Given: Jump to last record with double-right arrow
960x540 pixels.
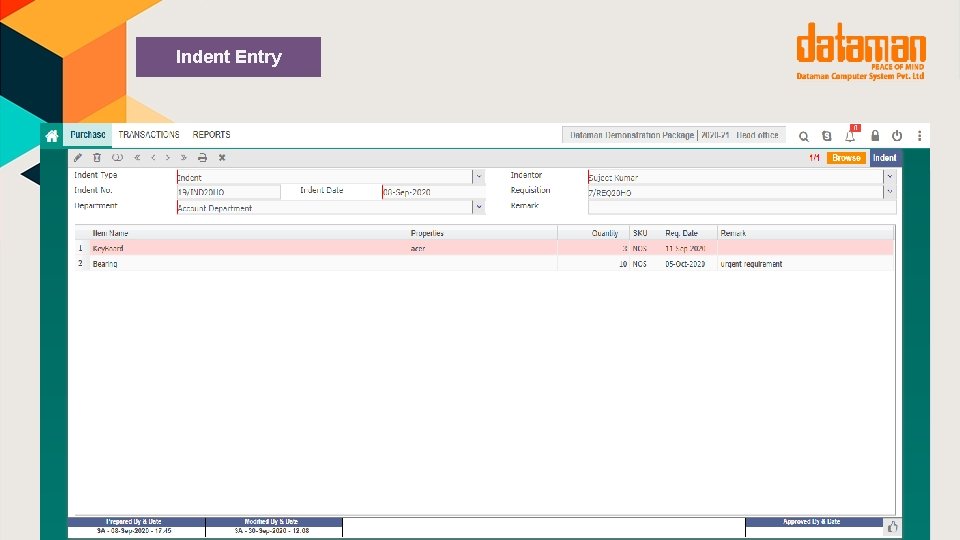Looking at the screenshot, I should tap(184, 158).
